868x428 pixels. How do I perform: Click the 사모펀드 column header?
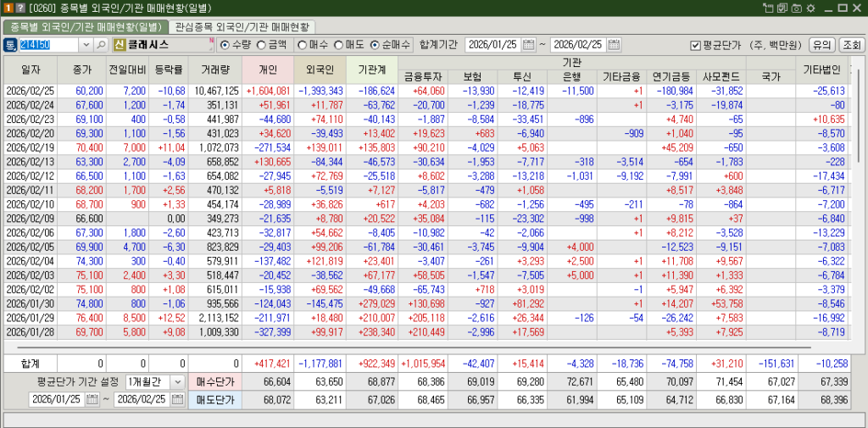point(722,77)
